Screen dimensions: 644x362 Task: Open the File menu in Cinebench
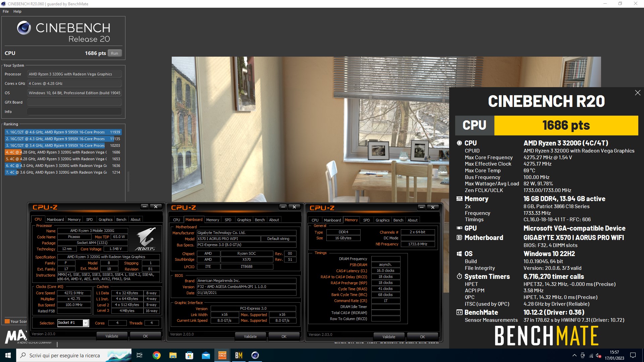click(x=6, y=11)
